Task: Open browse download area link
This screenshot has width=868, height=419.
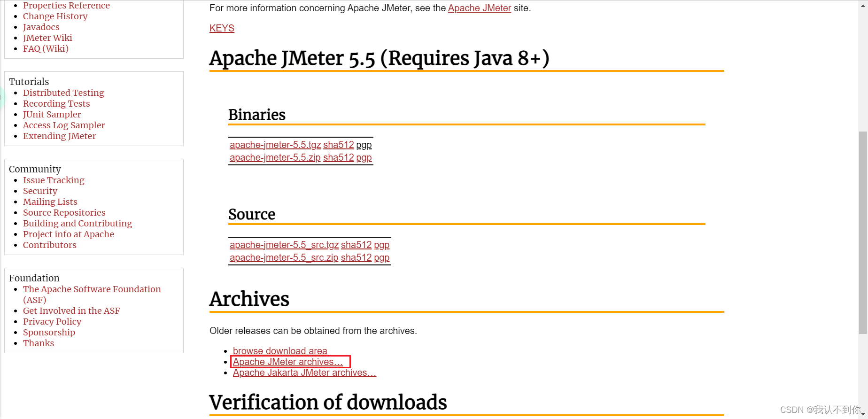Action: point(280,351)
